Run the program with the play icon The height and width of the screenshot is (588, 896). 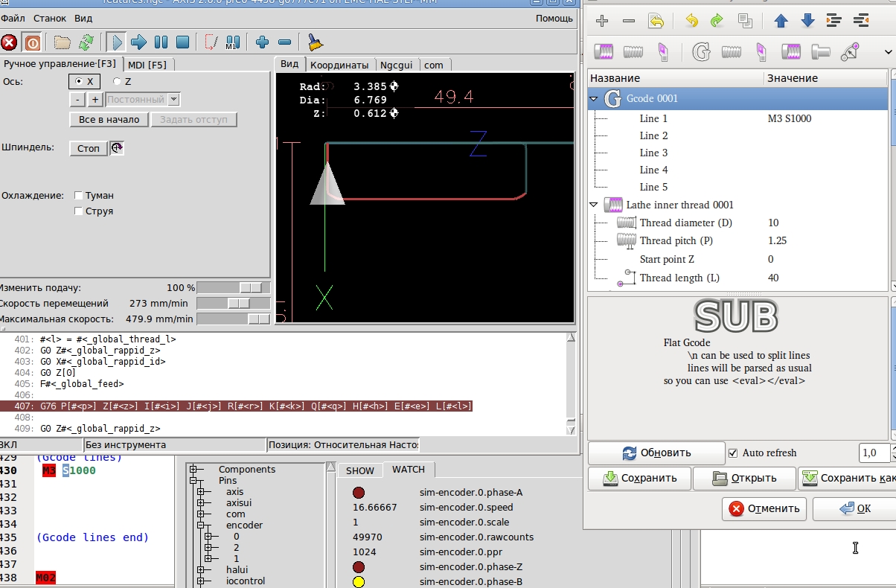point(115,42)
